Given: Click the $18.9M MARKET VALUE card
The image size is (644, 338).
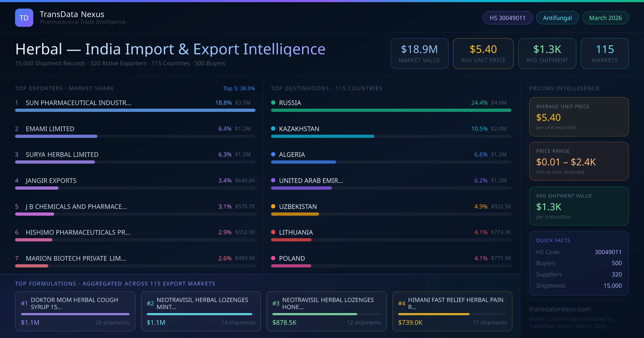Looking at the screenshot, I should click(x=419, y=53).
